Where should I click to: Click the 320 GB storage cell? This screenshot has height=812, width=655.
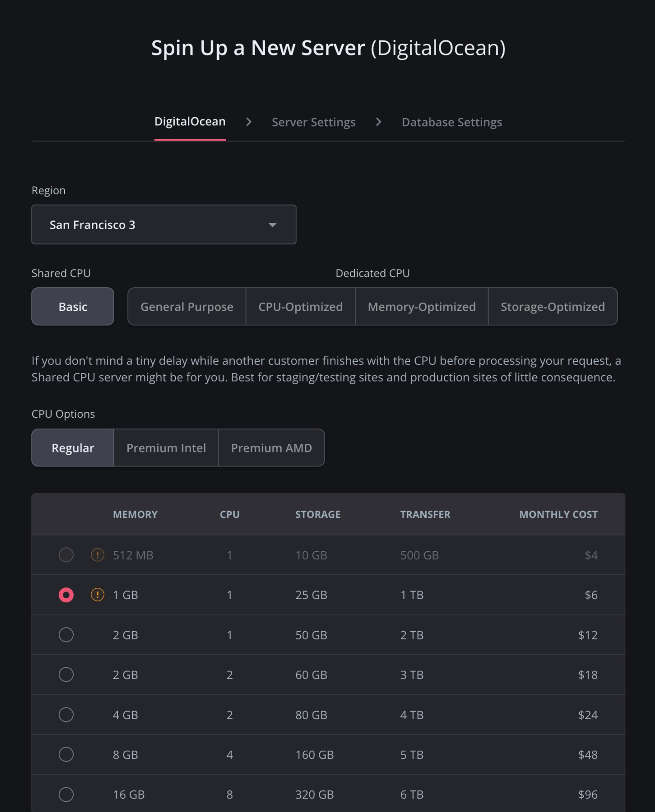pos(315,795)
